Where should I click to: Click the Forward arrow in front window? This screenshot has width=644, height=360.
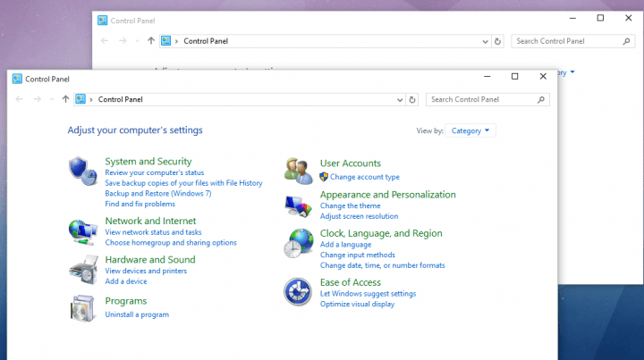point(37,99)
